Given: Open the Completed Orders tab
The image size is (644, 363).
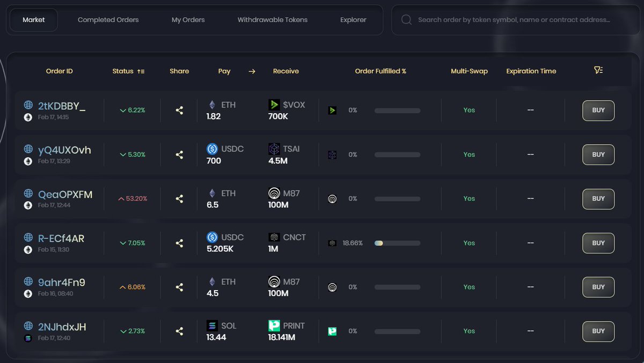Looking at the screenshot, I should 108,20.
